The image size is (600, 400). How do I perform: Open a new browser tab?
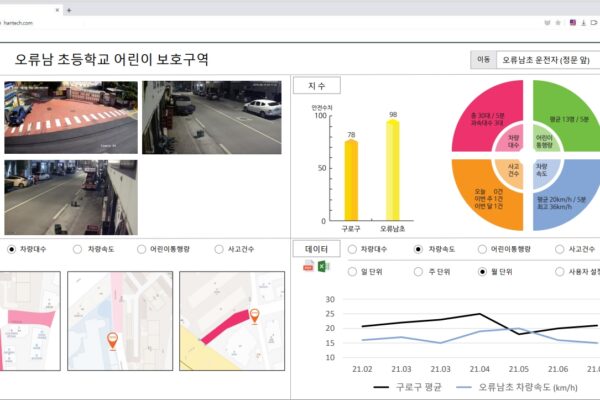click(68, 8)
